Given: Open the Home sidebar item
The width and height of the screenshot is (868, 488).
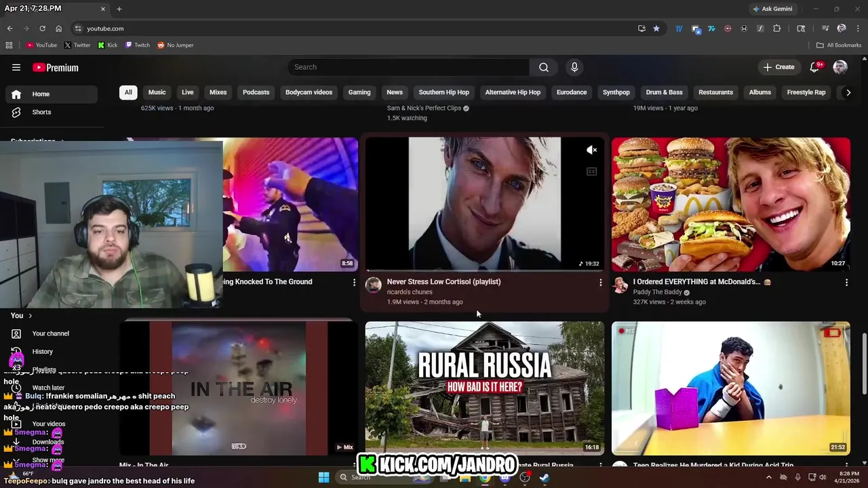Looking at the screenshot, I should (50, 94).
